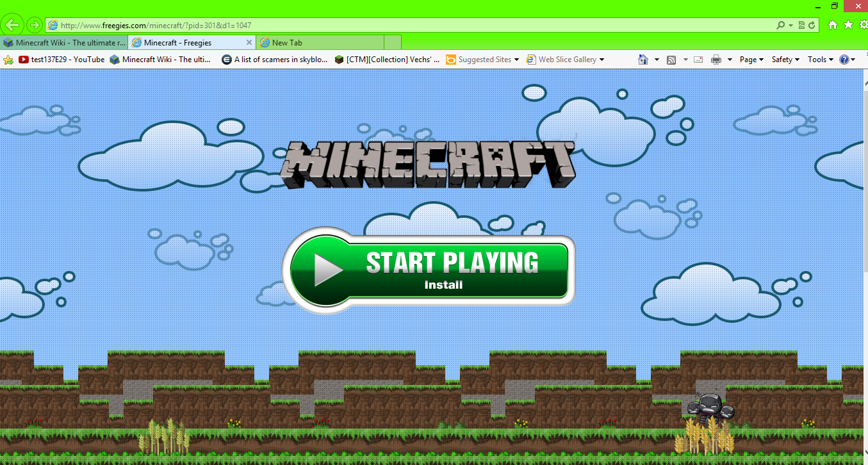Expand the address bar autocomplete dropdown arrow
868x465 pixels.
tap(791, 26)
